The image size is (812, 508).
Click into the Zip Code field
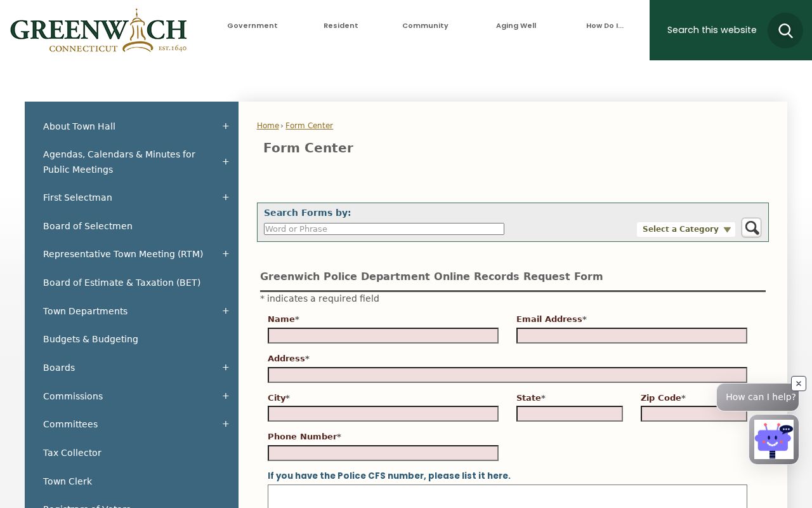click(694, 414)
